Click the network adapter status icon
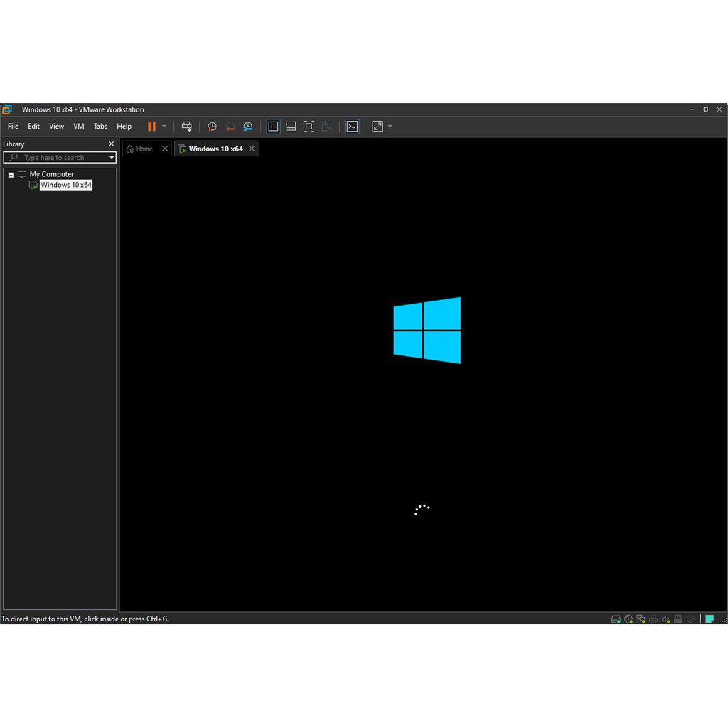 (641, 619)
